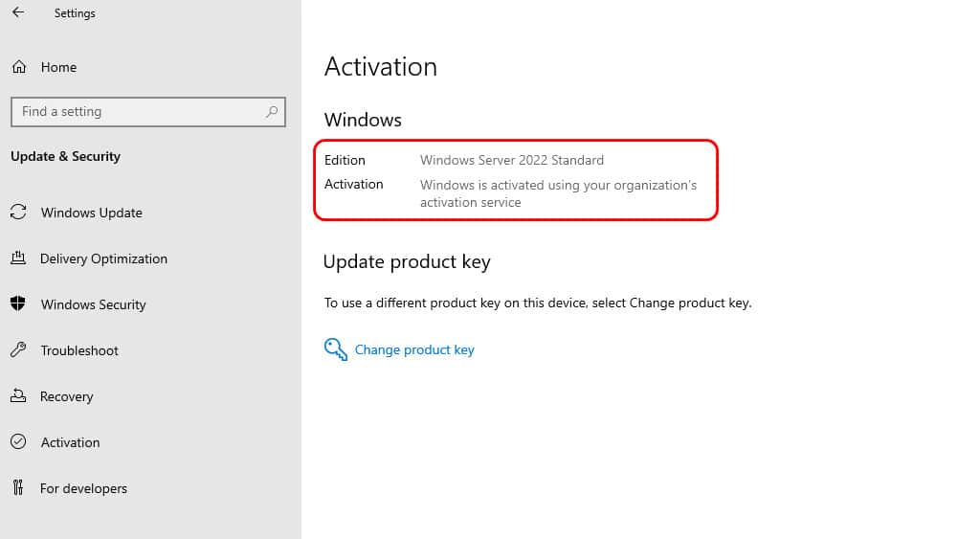The image size is (980, 539).
Task: Click the Activation checkmark circle icon
Action: coord(18,441)
